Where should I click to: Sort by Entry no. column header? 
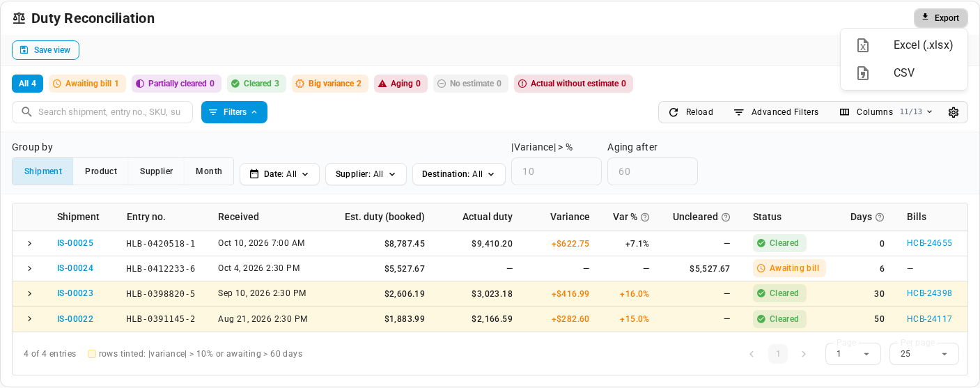click(x=146, y=217)
